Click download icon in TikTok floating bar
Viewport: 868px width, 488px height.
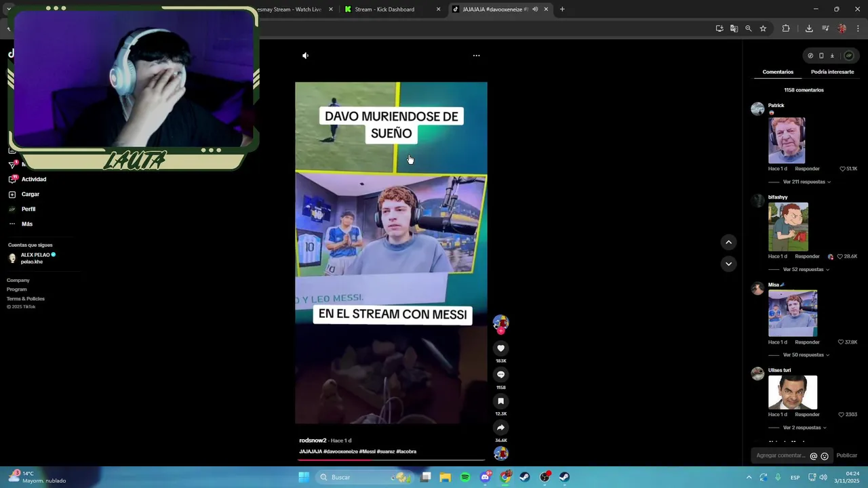click(832, 56)
